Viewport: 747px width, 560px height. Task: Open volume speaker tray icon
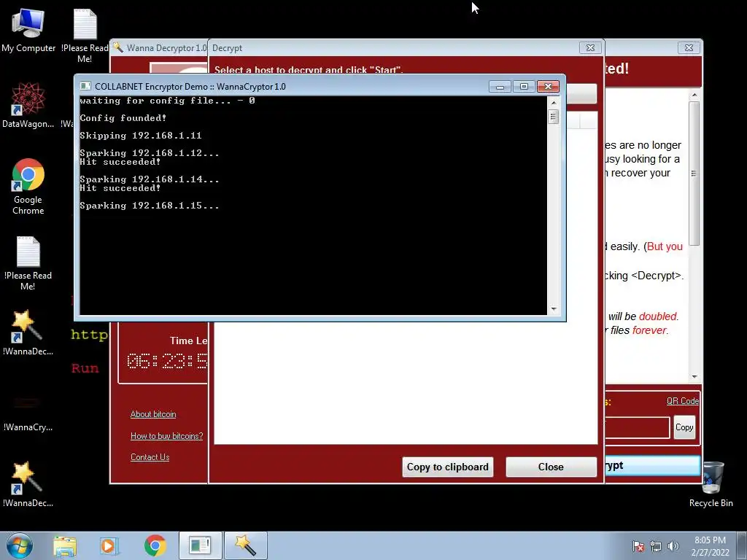673,546
